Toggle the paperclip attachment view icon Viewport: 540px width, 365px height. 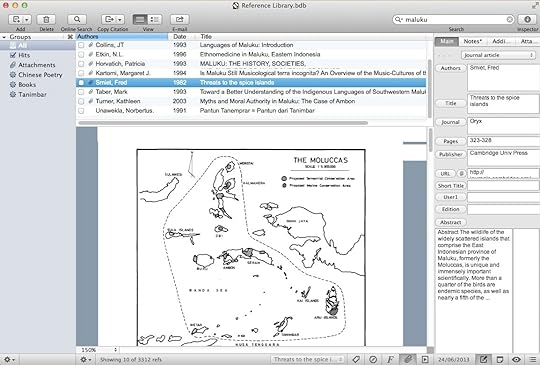(x=408, y=359)
